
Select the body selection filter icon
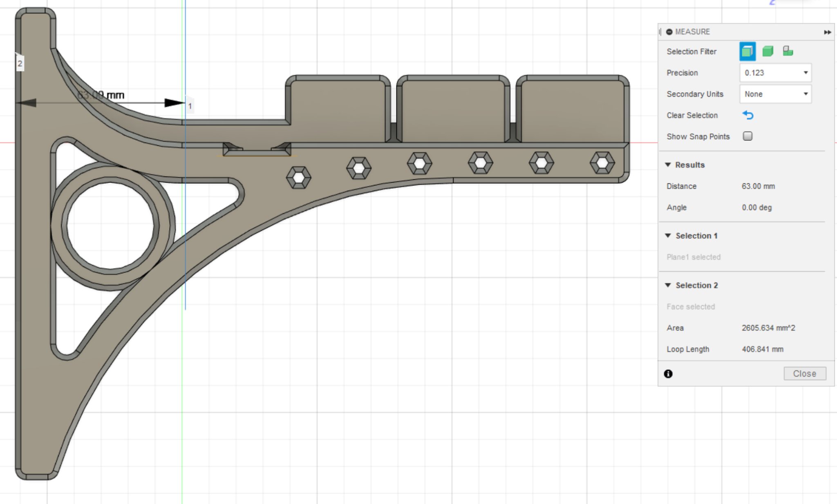pos(768,51)
